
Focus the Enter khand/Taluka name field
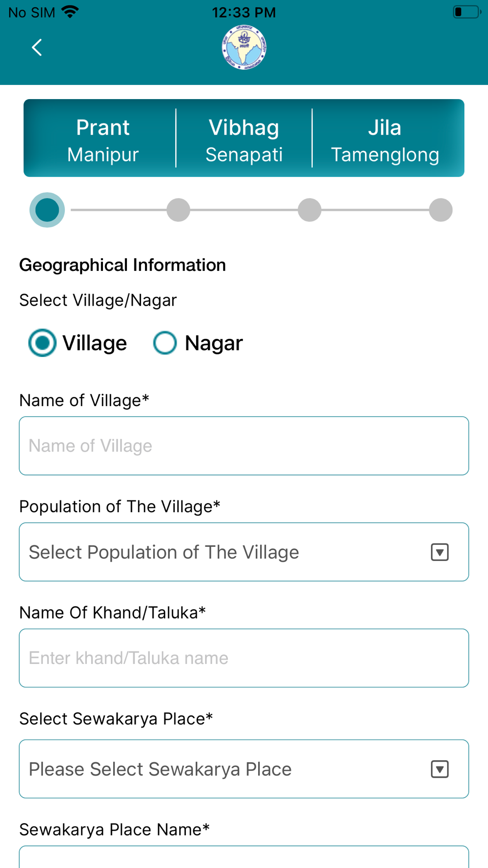(244, 658)
